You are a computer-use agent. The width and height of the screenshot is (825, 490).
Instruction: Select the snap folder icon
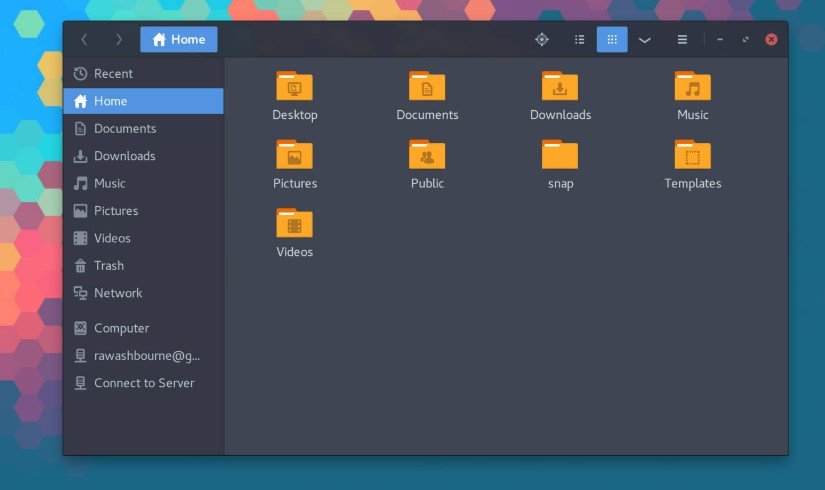click(x=560, y=155)
